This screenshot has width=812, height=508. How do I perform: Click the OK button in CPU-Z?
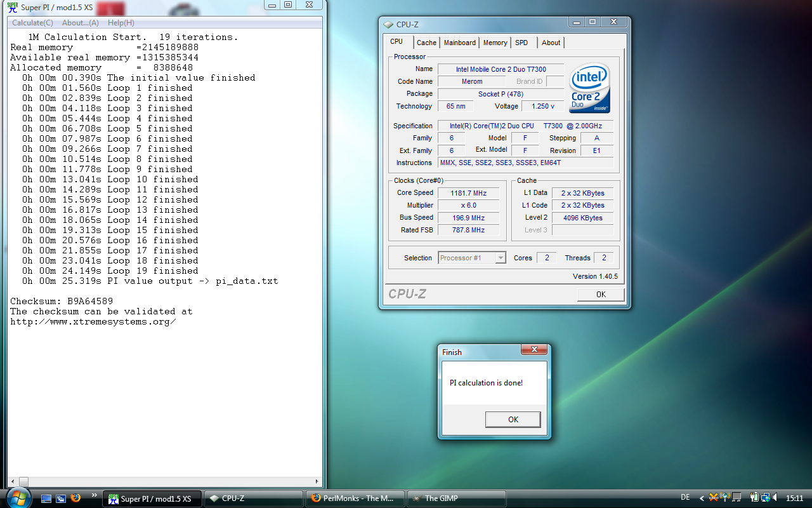pyautogui.click(x=601, y=295)
